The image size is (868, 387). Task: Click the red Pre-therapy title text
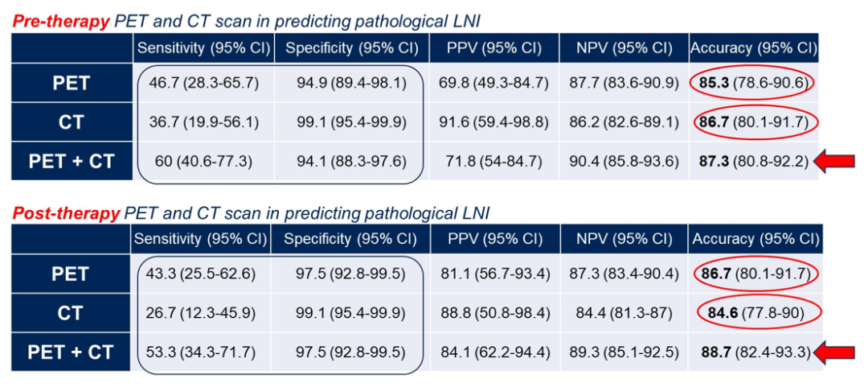(60, 22)
